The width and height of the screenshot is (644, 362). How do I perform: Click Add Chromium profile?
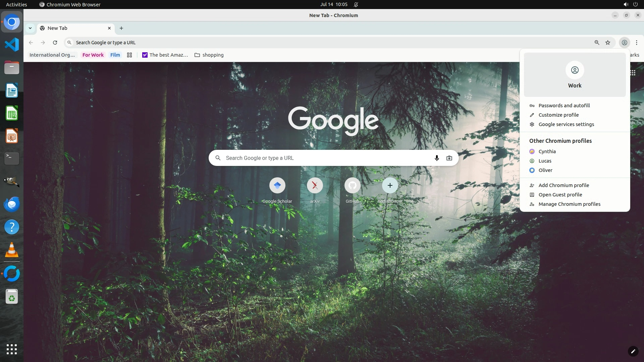coord(563,185)
